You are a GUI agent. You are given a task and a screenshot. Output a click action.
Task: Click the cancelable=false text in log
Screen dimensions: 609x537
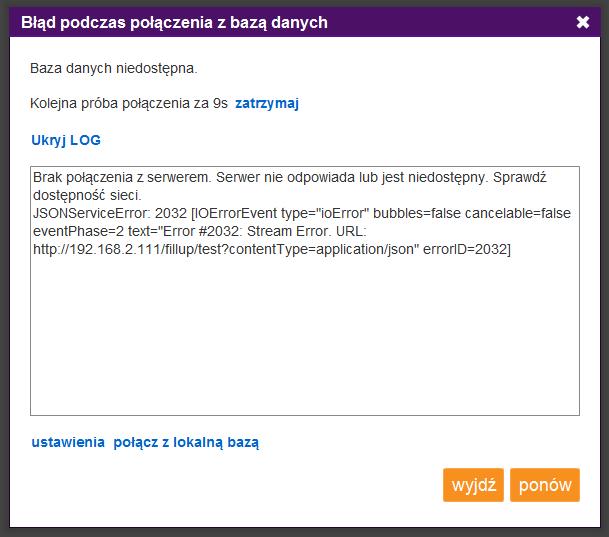tap(518, 213)
